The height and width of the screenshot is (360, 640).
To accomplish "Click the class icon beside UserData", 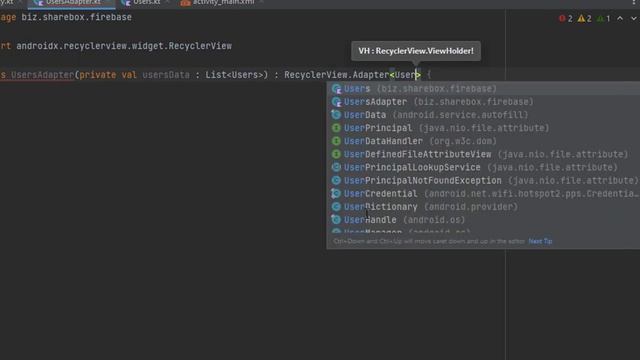I will [336, 115].
